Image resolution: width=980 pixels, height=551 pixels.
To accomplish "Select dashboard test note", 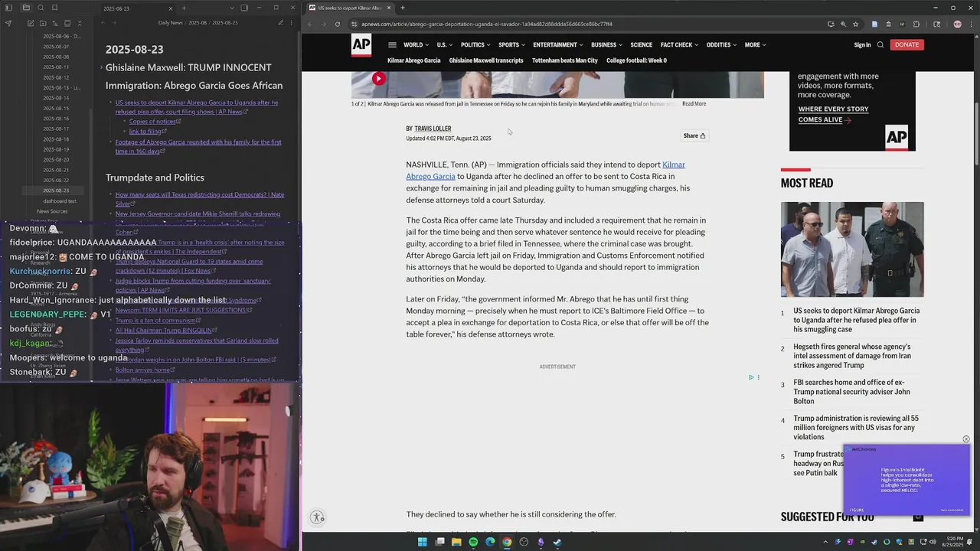I will pos(60,201).
